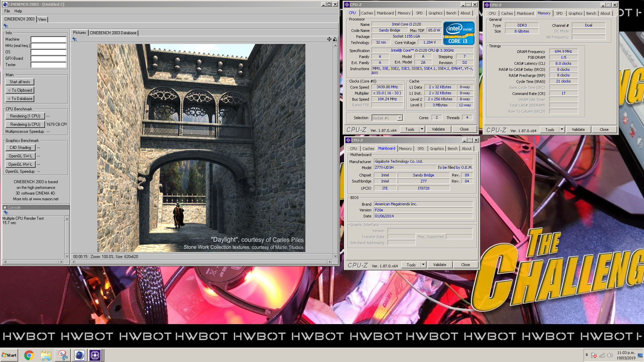
Task: Click Validate in CPU-Z Mainboard window
Action: 440,265
